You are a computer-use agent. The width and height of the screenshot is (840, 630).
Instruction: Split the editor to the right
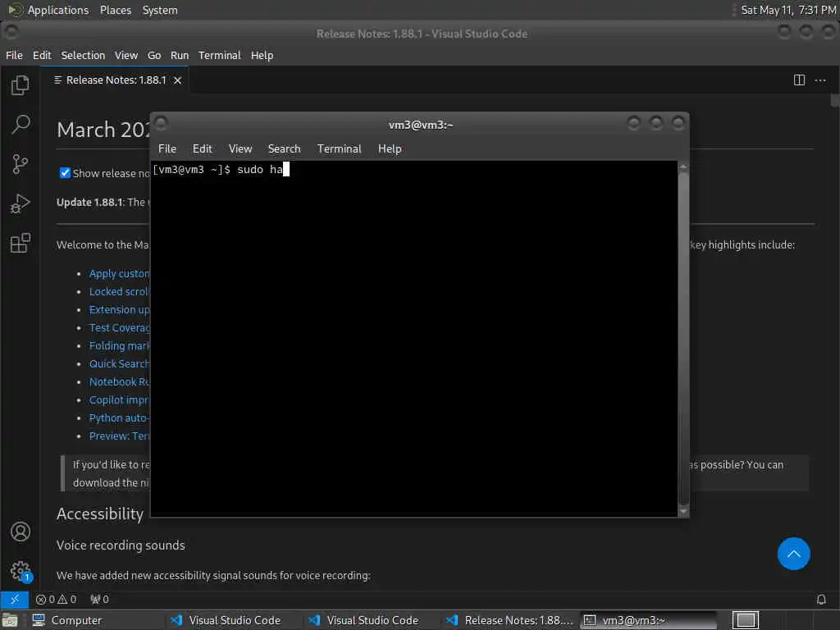[x=799, y=80]
